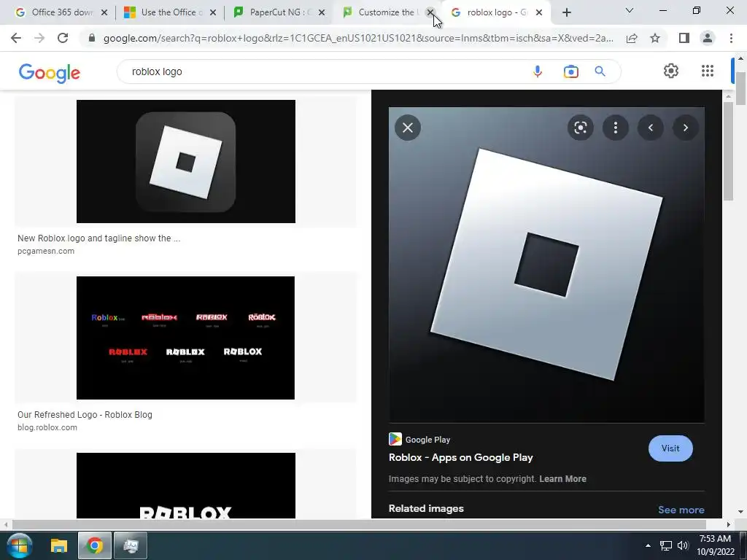Go to next preview image
Screen dimensions: 747x560
[x=686, y=128]
